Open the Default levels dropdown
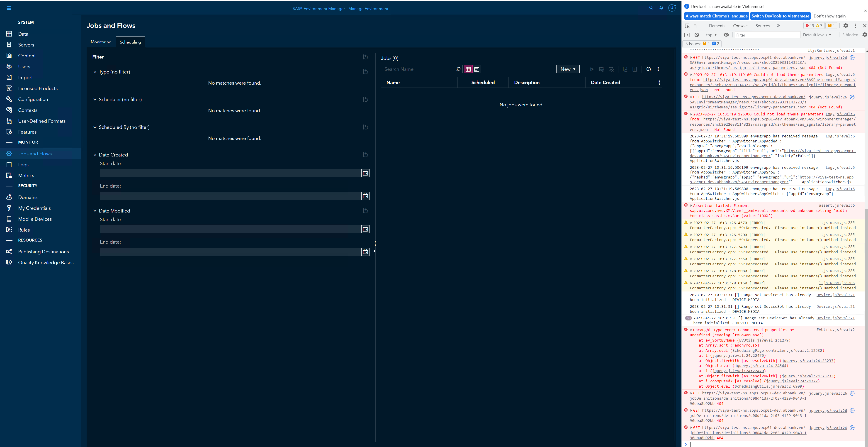The height and width of the screenshot is (447, 868). pyautogui.click(x=817, y=35)
